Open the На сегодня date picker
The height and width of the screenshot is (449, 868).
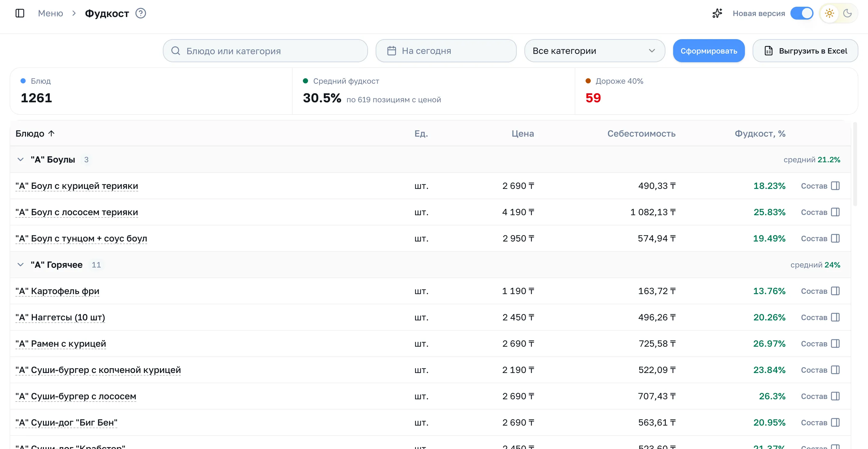(446, 51)
